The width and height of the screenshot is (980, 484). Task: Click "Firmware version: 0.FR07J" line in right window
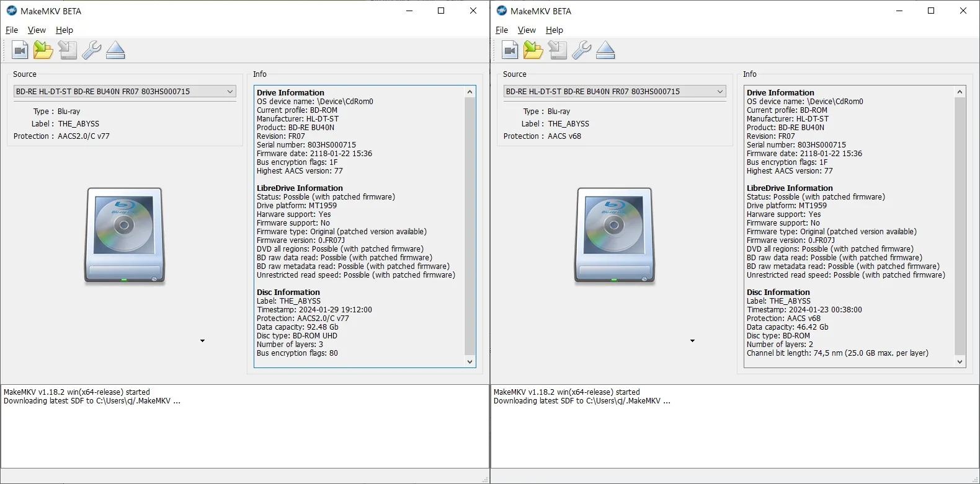point(791,240)
